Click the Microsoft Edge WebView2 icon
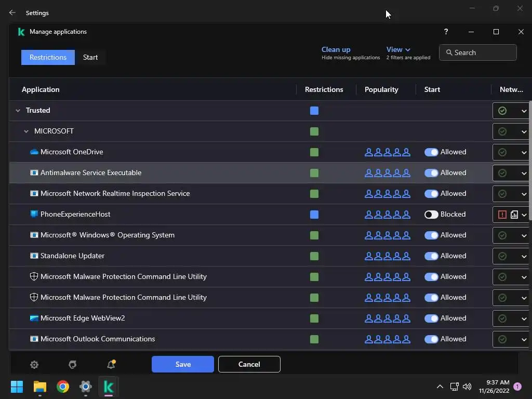The image size is (532, 399). (34, 318)
